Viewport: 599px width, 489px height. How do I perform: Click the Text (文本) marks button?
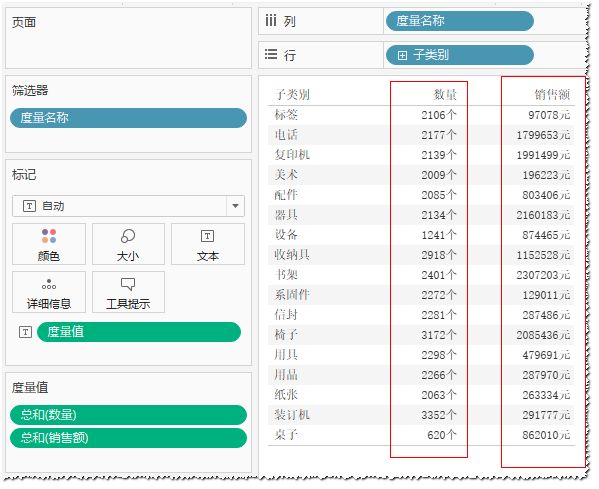(x=208, y=244)
